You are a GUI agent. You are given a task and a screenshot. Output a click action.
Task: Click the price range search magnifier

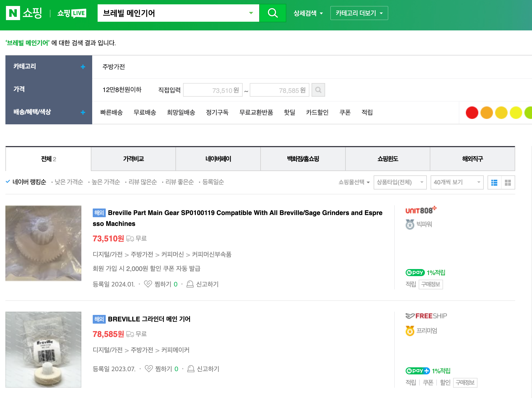click(318, 90)
